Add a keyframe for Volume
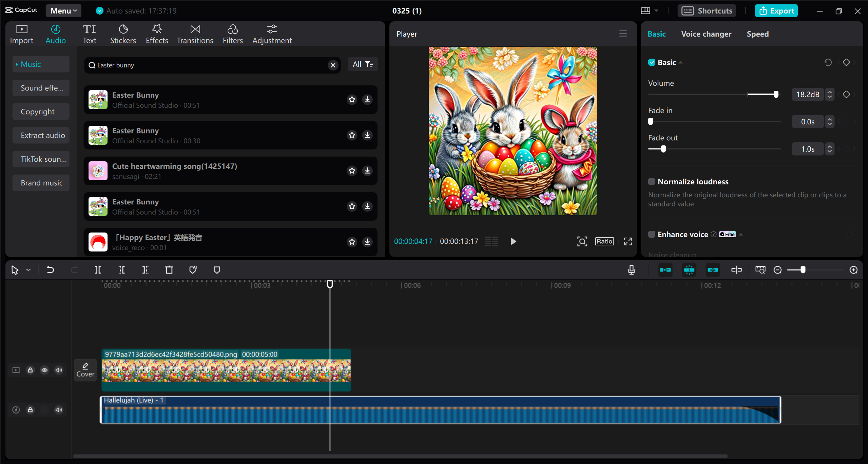 846,94
